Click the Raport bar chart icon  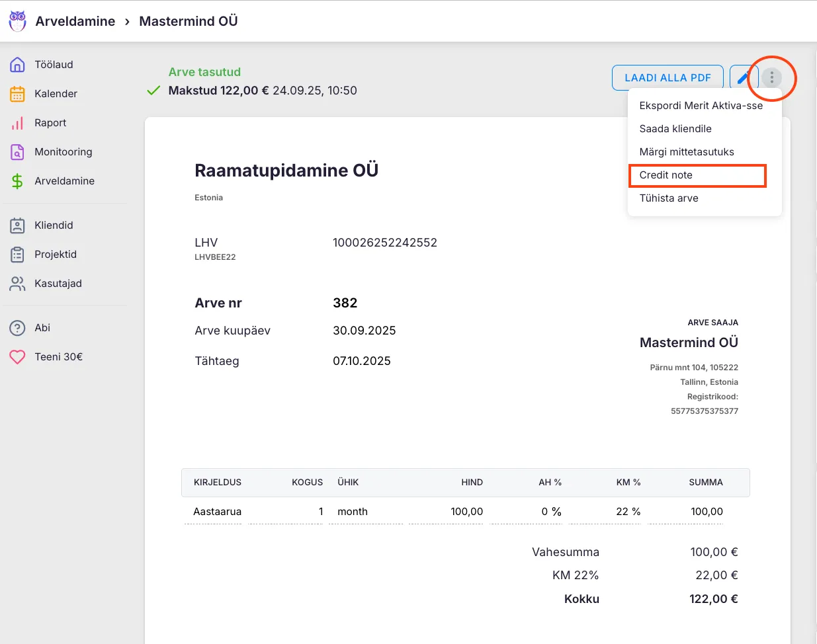coord(17,123)
